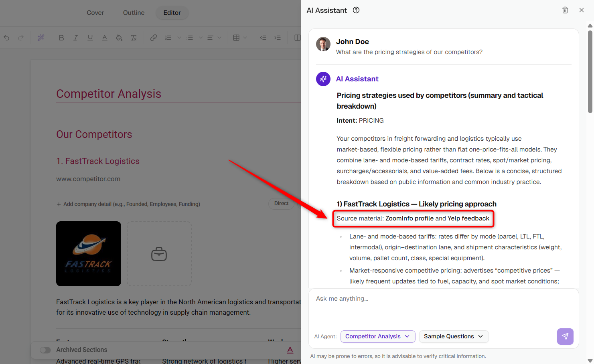The image size is (594, 364).
Task: Select the Editor tab
Action: pyautogui.click(x=172, y=13)
